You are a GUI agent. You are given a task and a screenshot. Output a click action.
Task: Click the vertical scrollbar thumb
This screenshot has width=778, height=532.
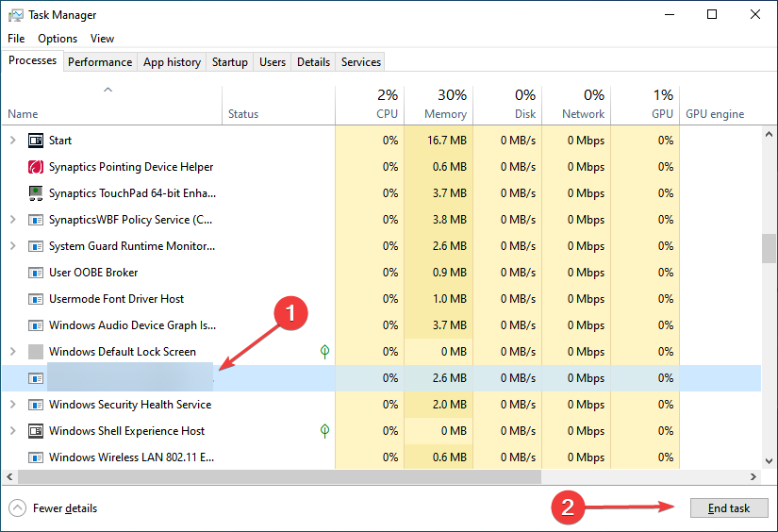(770, 248)
